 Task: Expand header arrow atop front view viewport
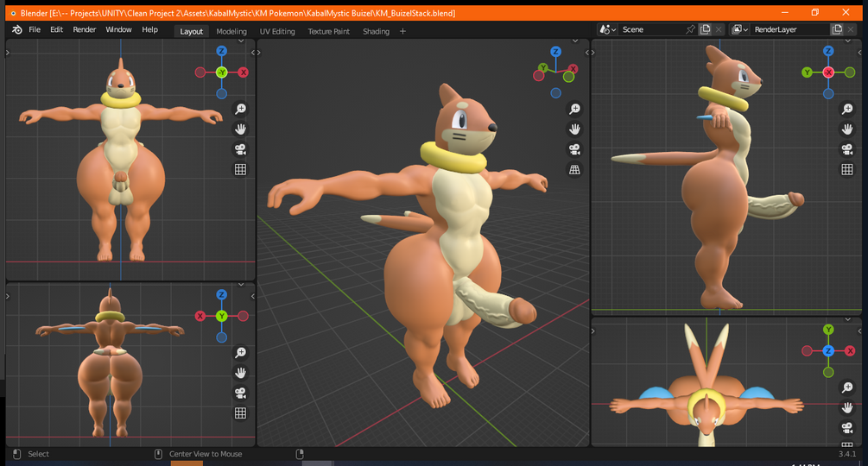pos(241,41)
